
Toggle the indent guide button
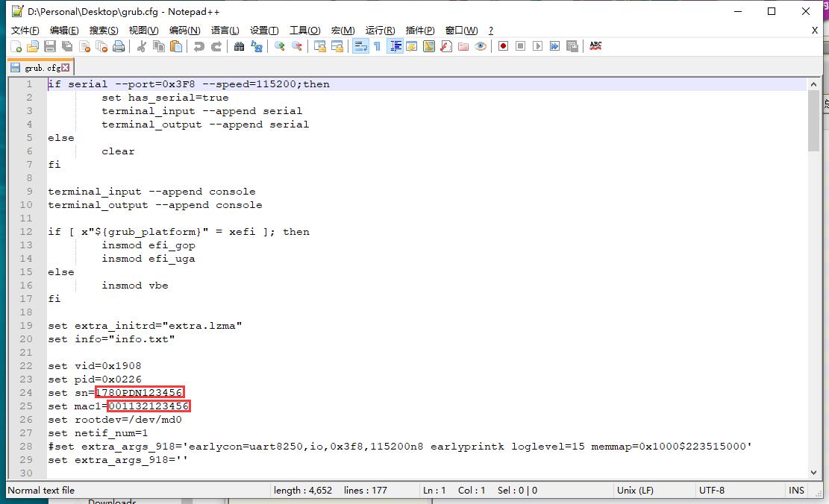(x=395, y=46)
